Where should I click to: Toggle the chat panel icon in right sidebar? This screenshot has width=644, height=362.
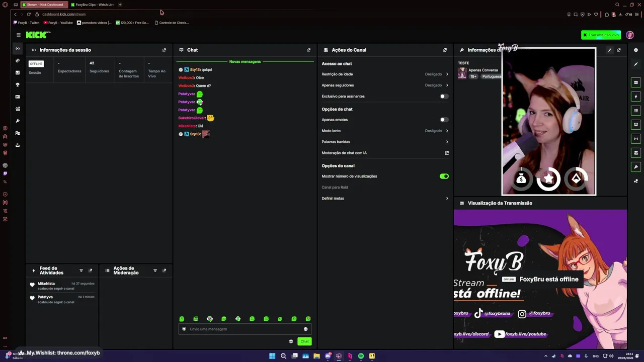click(636, 125)
